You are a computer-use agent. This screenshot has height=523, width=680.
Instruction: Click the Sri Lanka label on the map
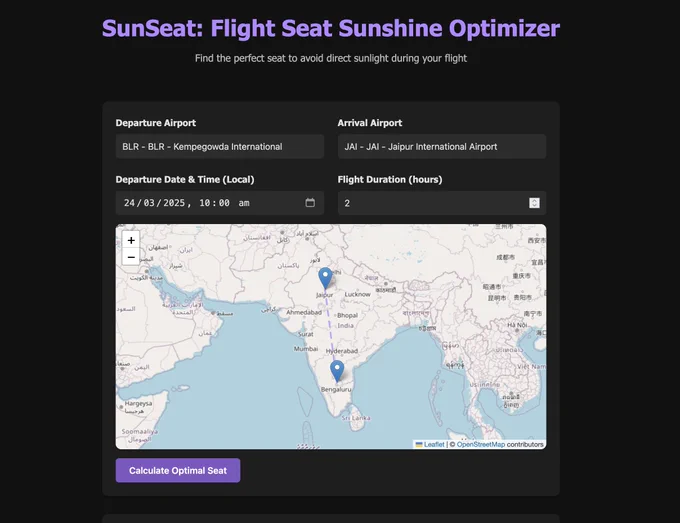click(x=356, y=418)
